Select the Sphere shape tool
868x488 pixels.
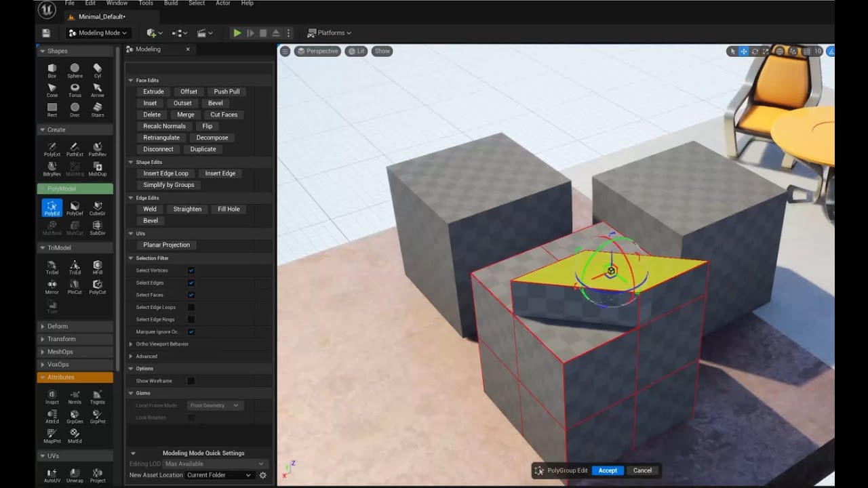pos(75,70)
